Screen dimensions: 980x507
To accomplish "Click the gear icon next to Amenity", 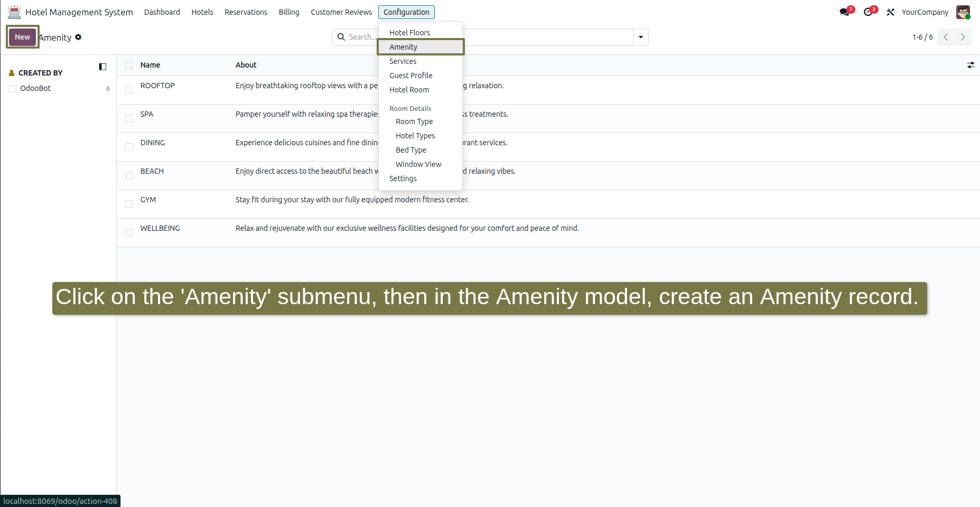I will 78,37.
